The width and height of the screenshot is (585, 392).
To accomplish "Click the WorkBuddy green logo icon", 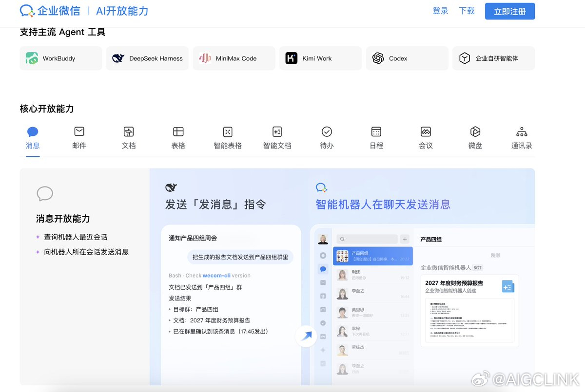I will coord(32,58).
